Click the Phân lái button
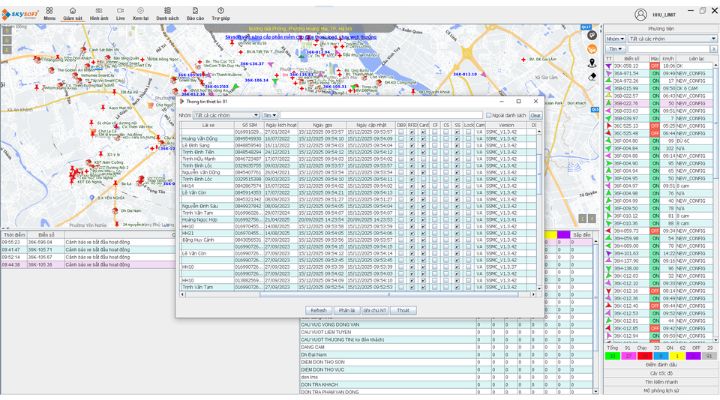This screenshot has height=400, width=720. click(x=346, y=311)
